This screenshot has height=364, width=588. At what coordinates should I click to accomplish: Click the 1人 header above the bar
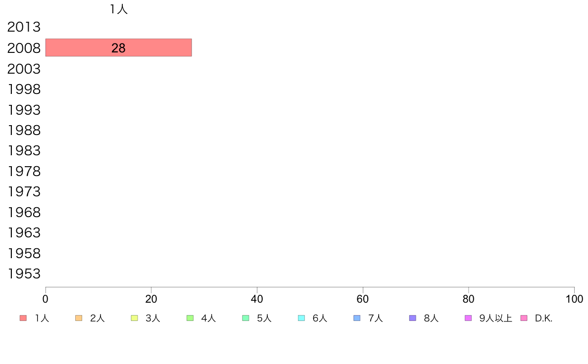[119, 9]
